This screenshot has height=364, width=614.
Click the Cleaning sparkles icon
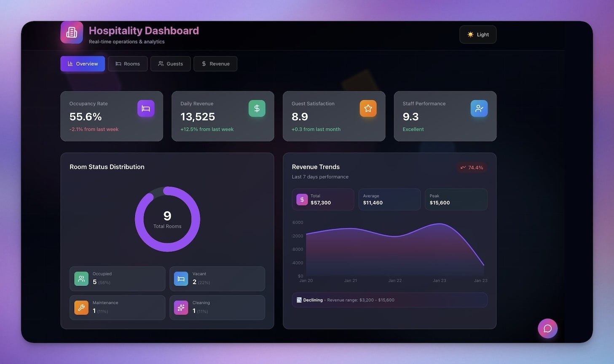tap(181, 308)
